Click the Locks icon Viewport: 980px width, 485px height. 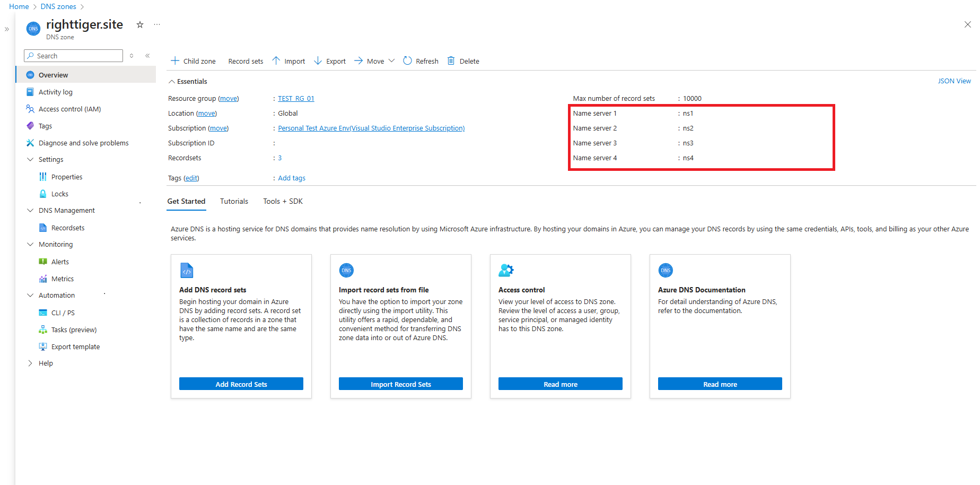pyautogui.click(x=43, y=194)
